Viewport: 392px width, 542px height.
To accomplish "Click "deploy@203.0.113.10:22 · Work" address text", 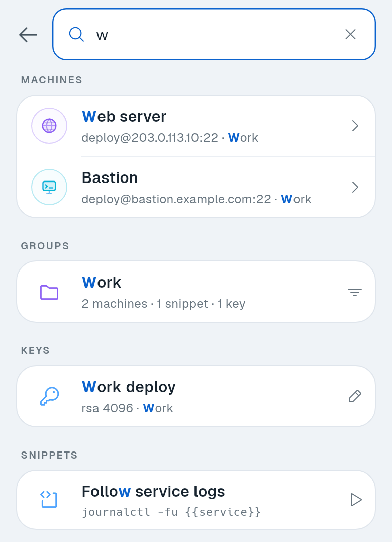I will click(170, 138).
